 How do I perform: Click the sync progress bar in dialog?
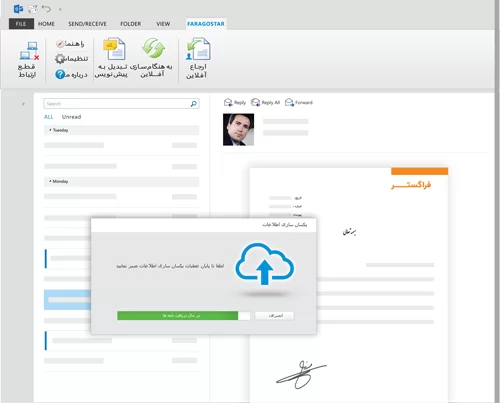(183, 316)
